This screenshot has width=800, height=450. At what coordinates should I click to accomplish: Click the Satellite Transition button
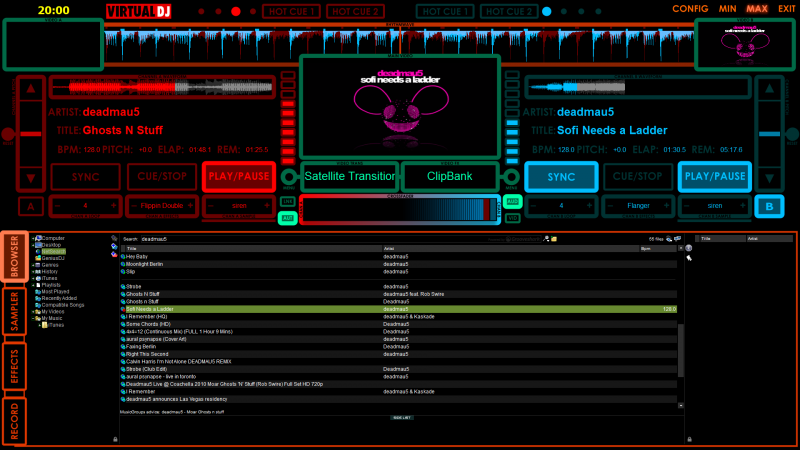point(350,177)
